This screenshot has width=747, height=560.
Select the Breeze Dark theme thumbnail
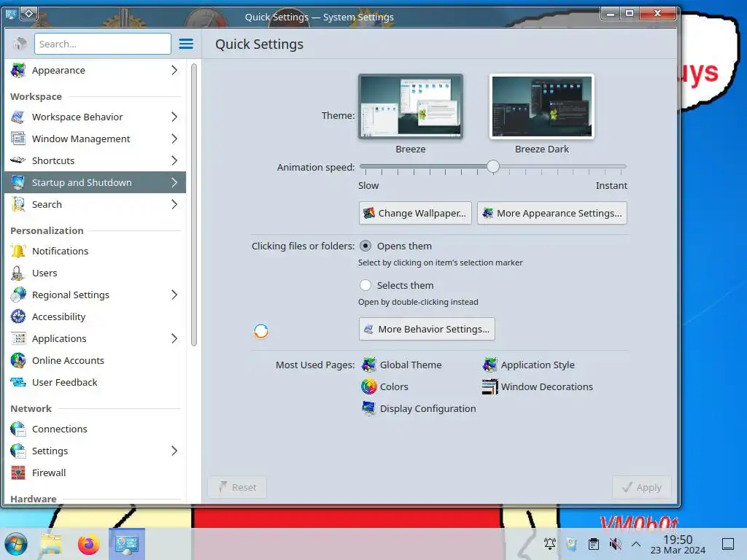coord(542,106)
